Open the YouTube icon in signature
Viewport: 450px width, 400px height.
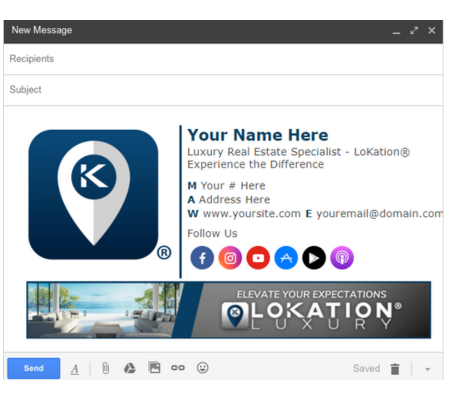tap(258, 258)
